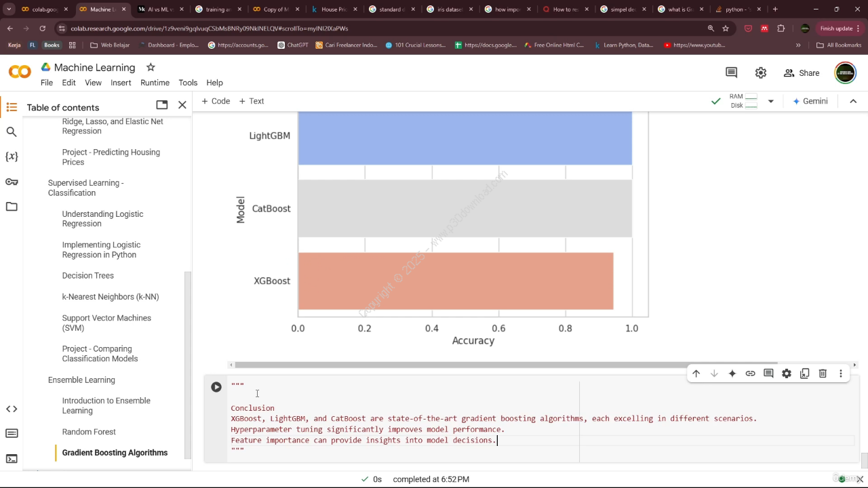The height and width of the screenshot is (488, 868).
Task: Open the Gemini assistant
Action: click(x=810, y=101)
